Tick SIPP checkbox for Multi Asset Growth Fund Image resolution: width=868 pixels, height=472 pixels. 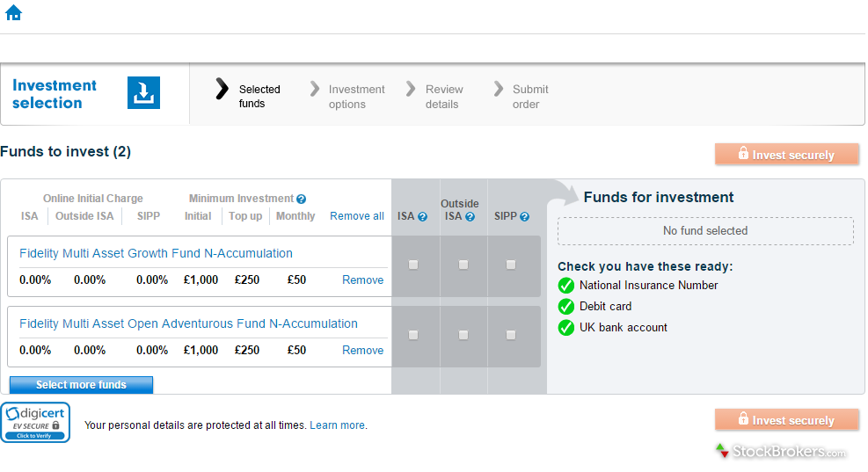[511, 265]
